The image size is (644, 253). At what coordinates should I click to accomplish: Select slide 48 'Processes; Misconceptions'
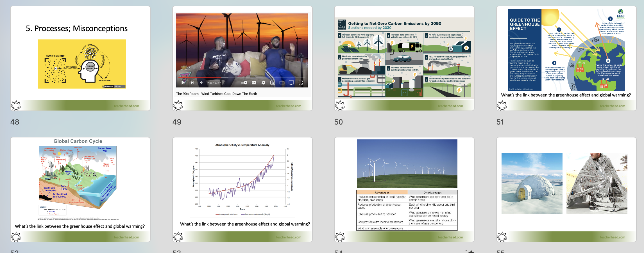(x=80, y=58)
